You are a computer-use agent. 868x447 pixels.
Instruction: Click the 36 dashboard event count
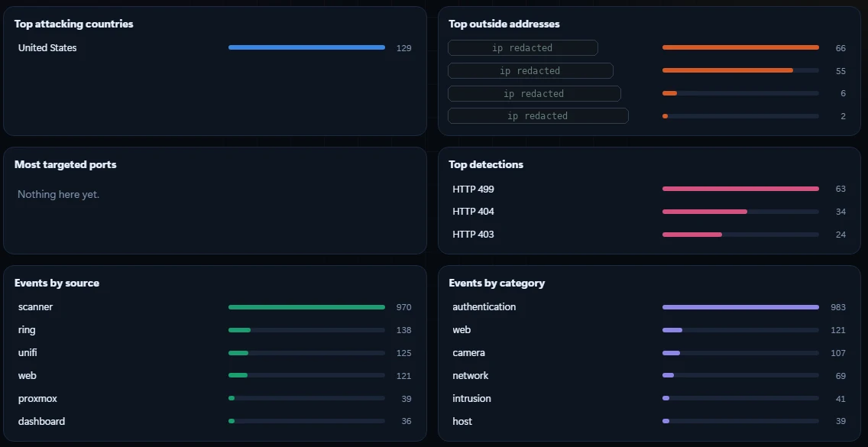(406, 422)
